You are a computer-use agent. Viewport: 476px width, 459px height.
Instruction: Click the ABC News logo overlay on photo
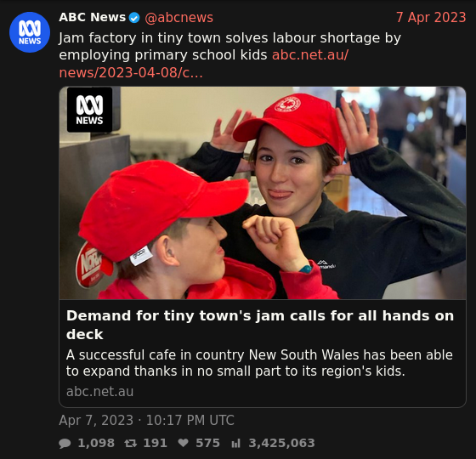pyautogui.click(x=89, y=110)
